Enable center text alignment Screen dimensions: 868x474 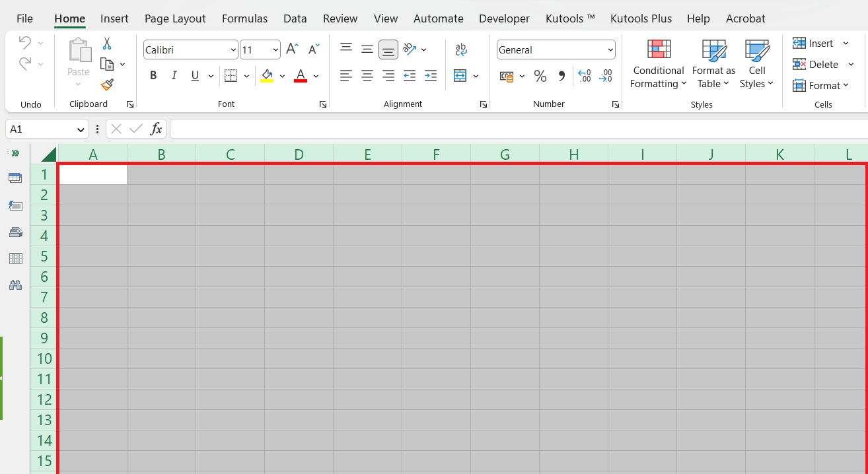click(x=367, y=76)
